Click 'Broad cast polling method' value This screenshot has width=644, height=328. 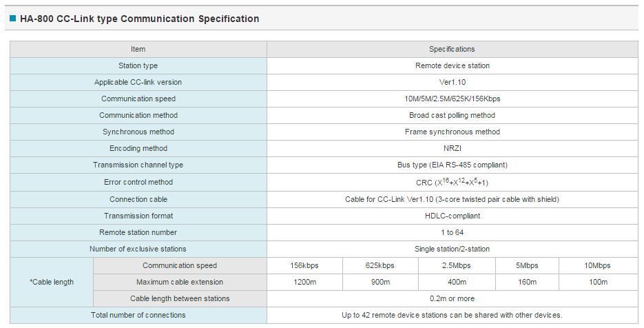(x=453, y=115)
